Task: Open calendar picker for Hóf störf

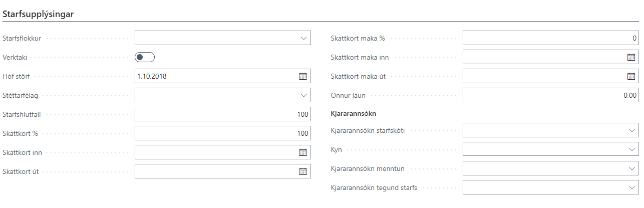Action: coord(302,76)
